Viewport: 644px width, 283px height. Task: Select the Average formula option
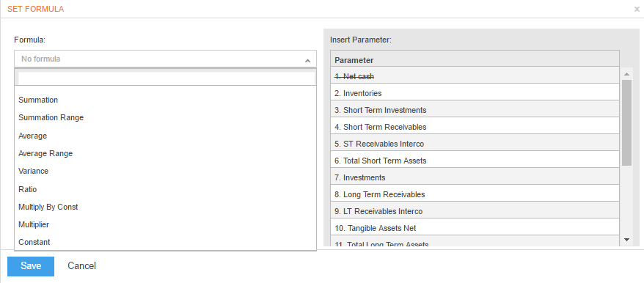click(x=165, y=136)
